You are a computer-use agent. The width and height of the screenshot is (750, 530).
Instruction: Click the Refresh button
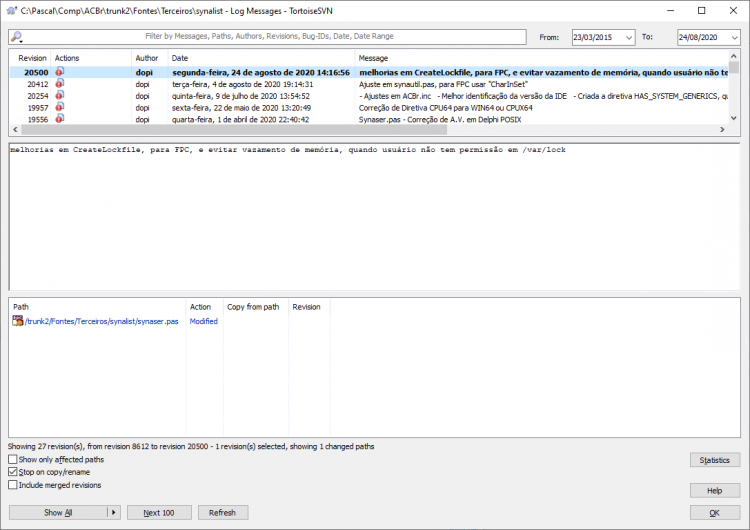[223, 512]
